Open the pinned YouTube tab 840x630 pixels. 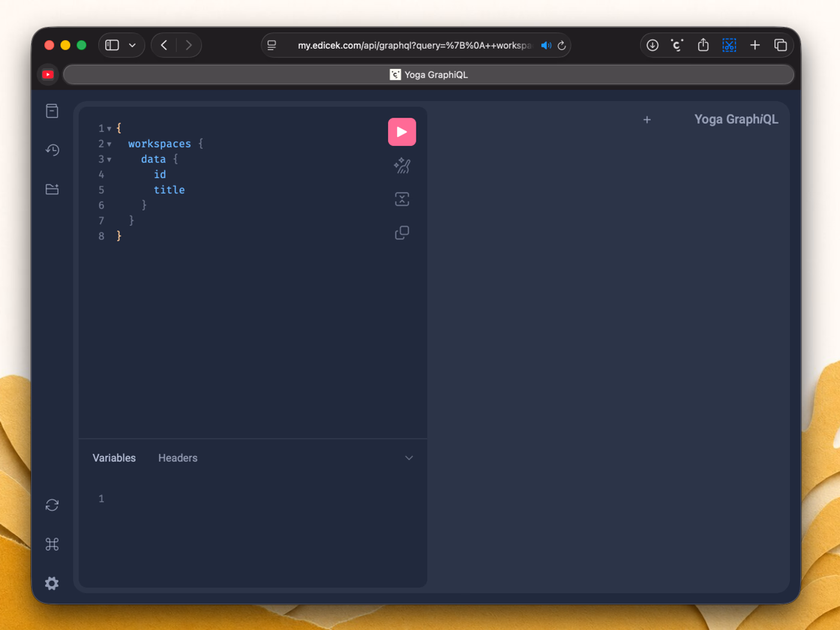[x=48, y=74]
